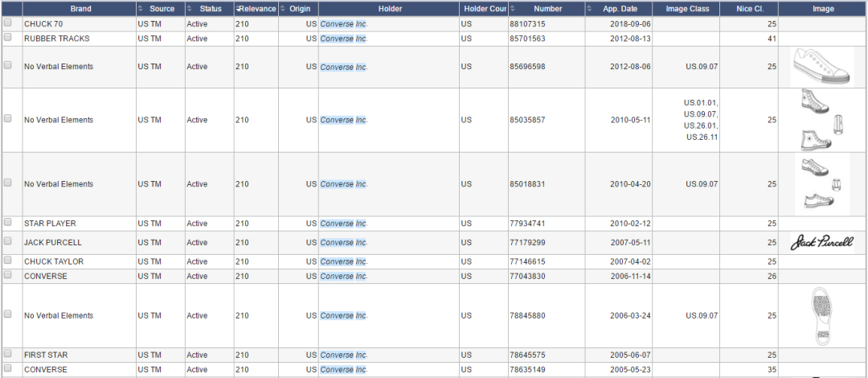This screenshot has height=378, width=868.
Task: Click the Image Class column header
Action: click(686, 9)
